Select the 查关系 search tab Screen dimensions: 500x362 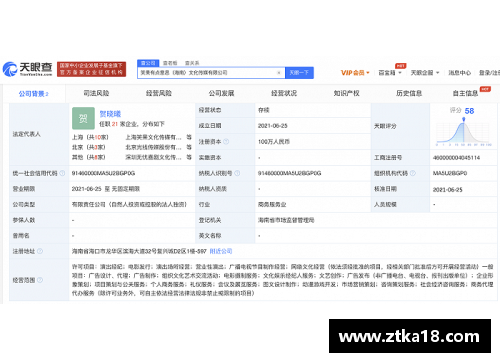(192, 63)
